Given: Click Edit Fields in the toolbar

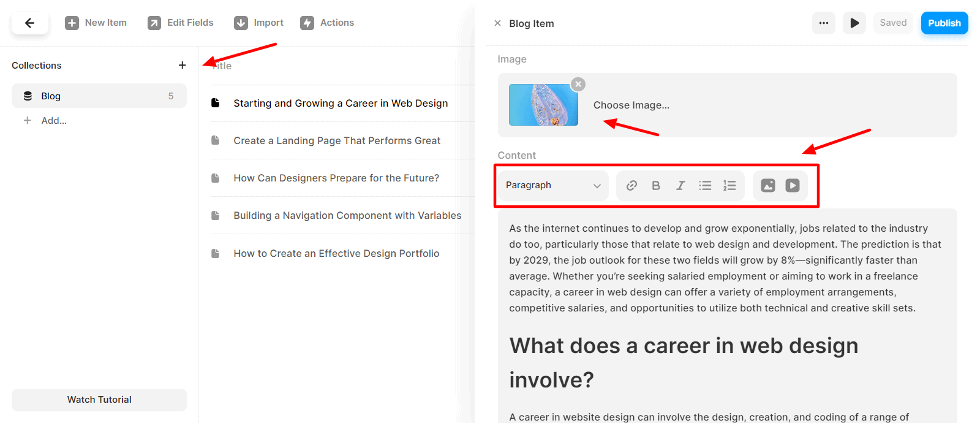Looking at the screenshot, I should (180, 23).
